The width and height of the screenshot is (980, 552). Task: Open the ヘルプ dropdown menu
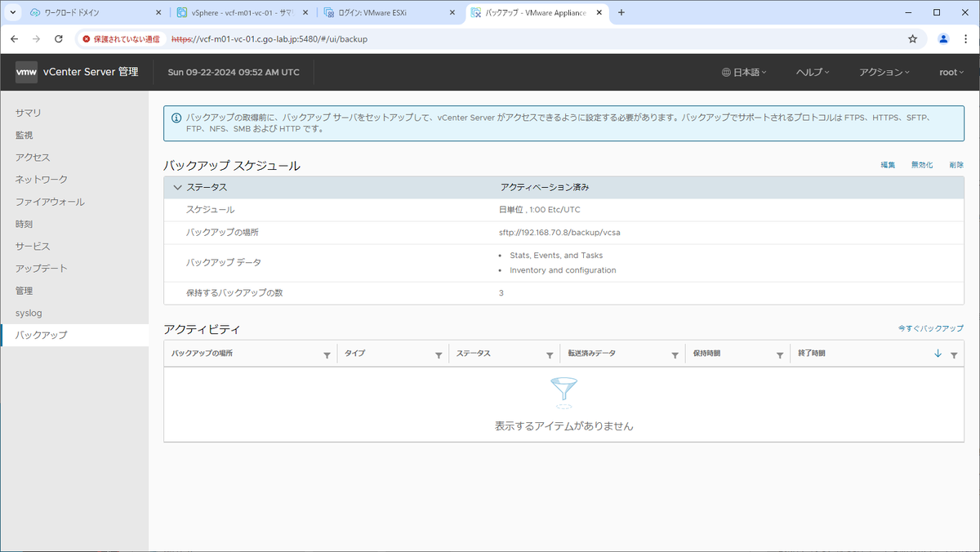point(813,72)
